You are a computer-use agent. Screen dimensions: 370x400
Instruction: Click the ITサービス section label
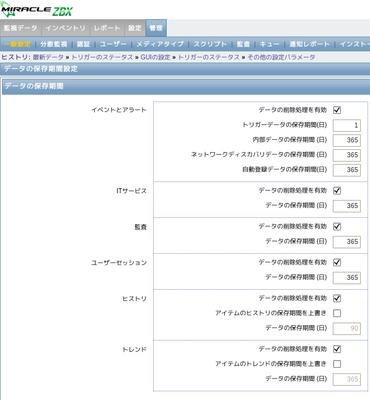131,191
